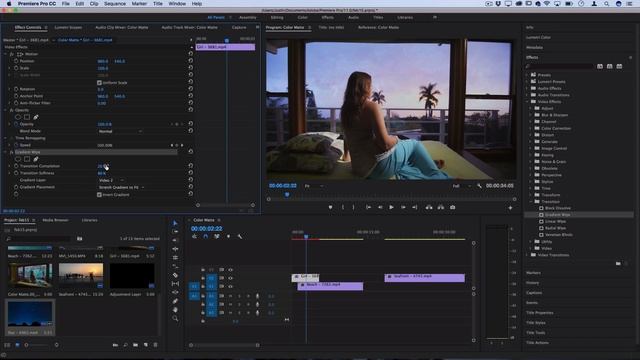Viewport: 640px width, 360px height.
Task: Select the starry night sky thumbnail
Action: pyautogui.click(x=30, y=313)
